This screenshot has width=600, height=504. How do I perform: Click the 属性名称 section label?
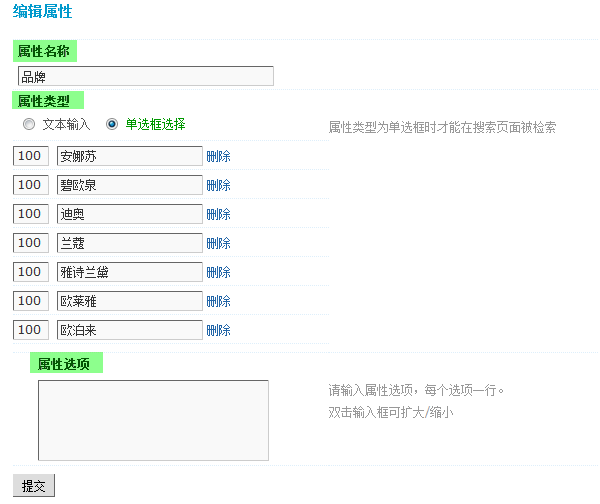coord(44,51)
